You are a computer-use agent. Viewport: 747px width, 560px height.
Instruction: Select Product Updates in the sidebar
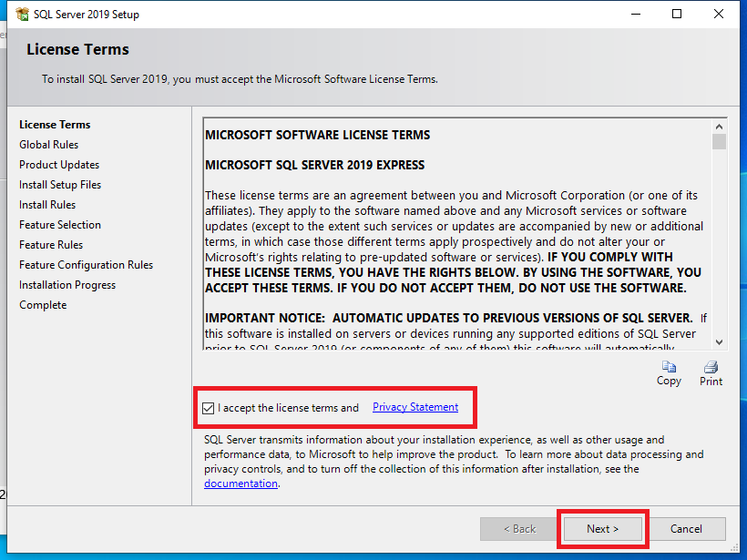[59, 165]
